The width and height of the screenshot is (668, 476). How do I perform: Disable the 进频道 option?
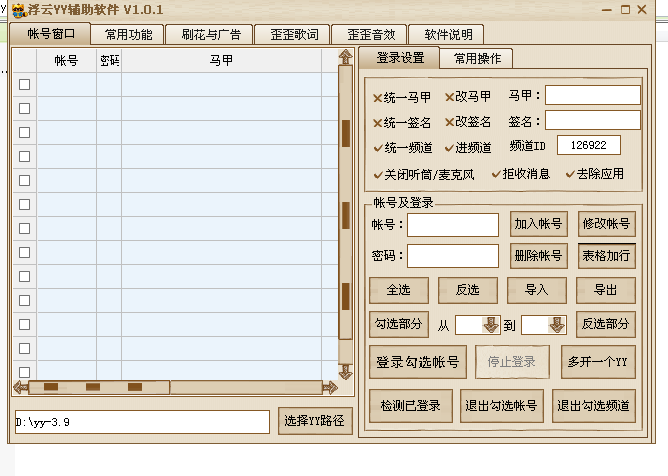tap(468, 147)
